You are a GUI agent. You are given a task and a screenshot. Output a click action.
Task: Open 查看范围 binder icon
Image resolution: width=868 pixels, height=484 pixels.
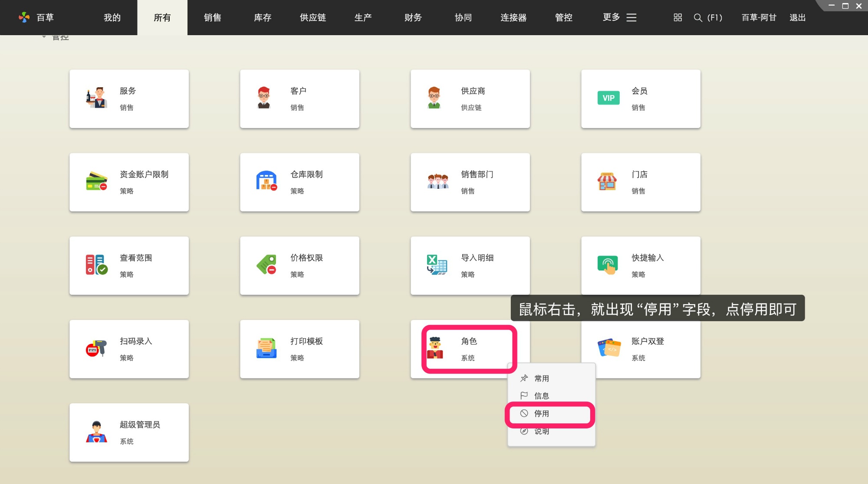96,265
